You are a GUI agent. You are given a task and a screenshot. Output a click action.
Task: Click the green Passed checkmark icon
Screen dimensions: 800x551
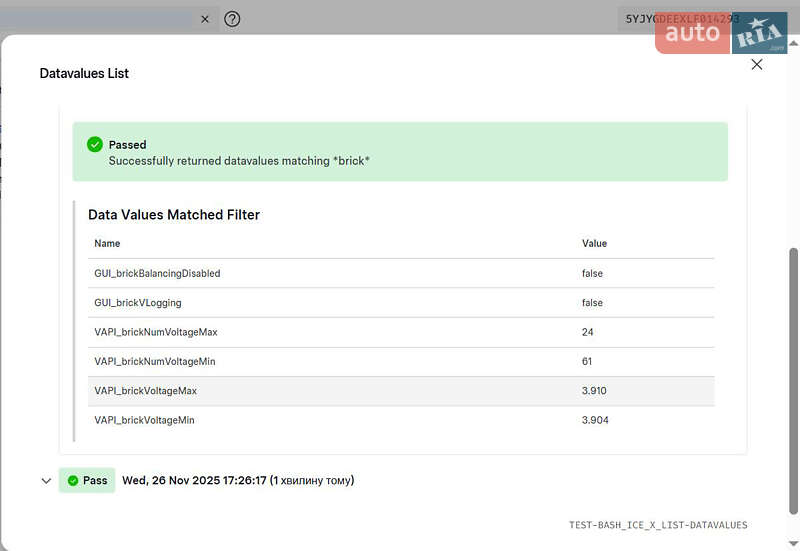pos(95,144)
